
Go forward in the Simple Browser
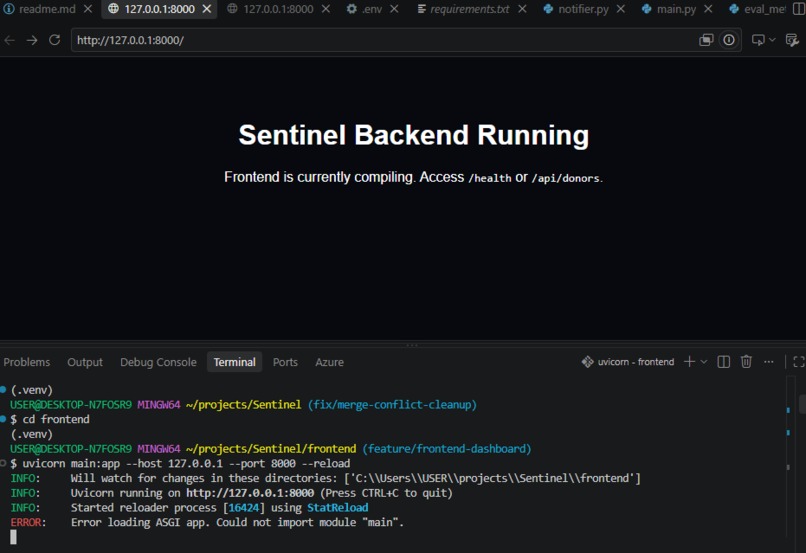coord(32,40)
